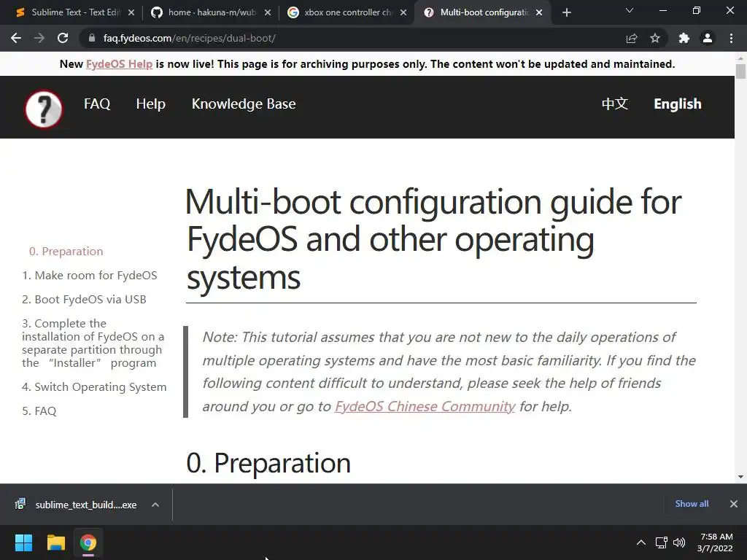Open the tab search dropdown chevron
This screenshot has height=560, width=747.
tap(630, 10)
